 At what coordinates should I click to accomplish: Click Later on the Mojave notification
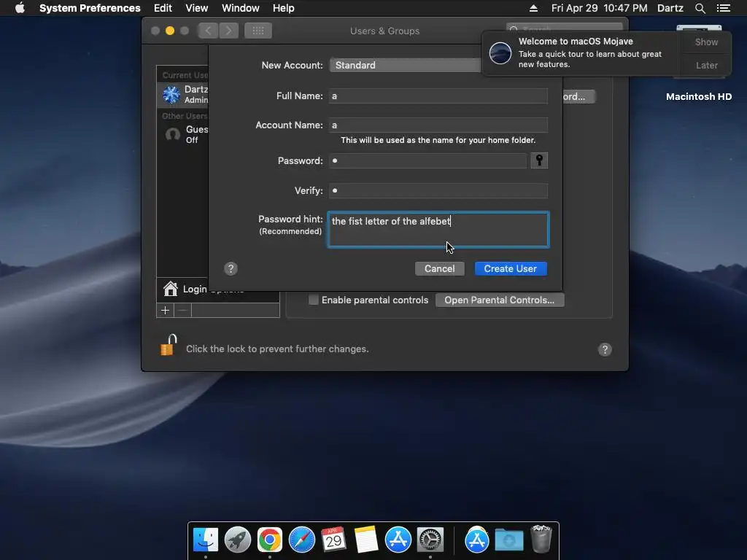click(706, 65)
